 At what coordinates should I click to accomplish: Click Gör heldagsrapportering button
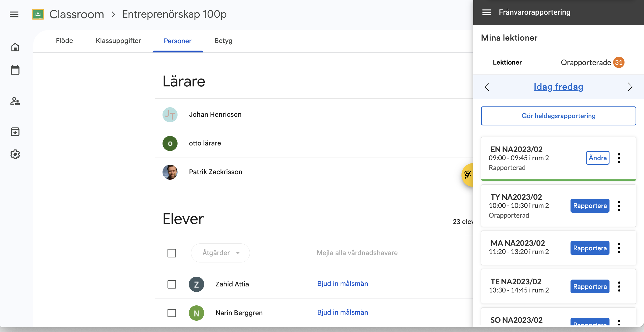coord(558,116)
